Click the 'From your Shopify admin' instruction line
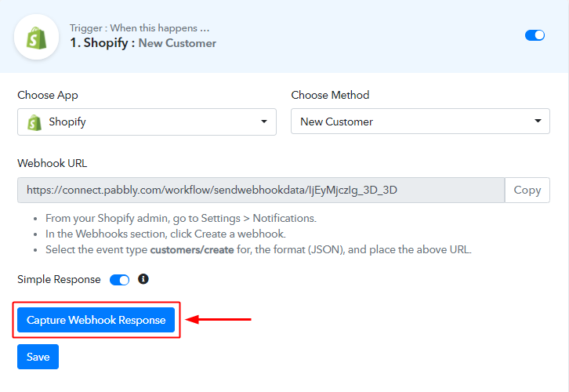 pyautogui.click(x=181, y=218)
